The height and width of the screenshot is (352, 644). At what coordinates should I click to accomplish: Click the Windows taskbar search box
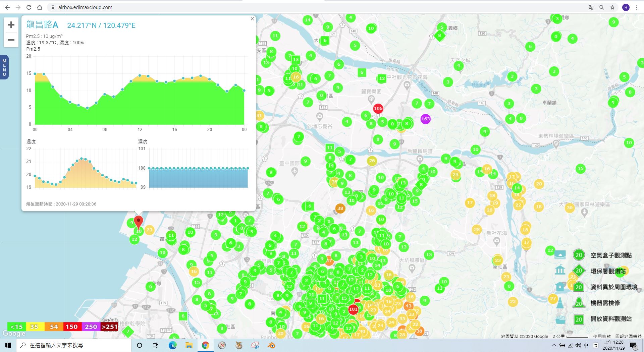pos(74,345)
